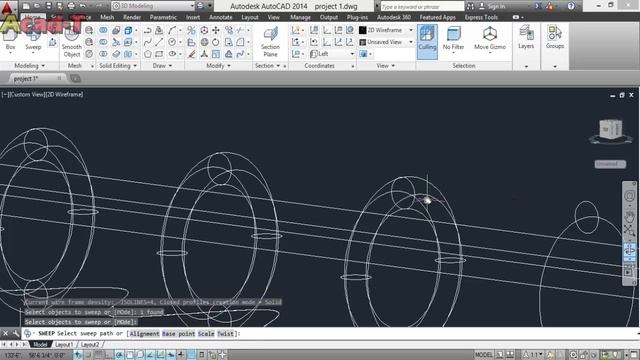This screenshot has width=640, height=360.
Task: Select the Box modeling tool
Action: (x=11, y=40)
